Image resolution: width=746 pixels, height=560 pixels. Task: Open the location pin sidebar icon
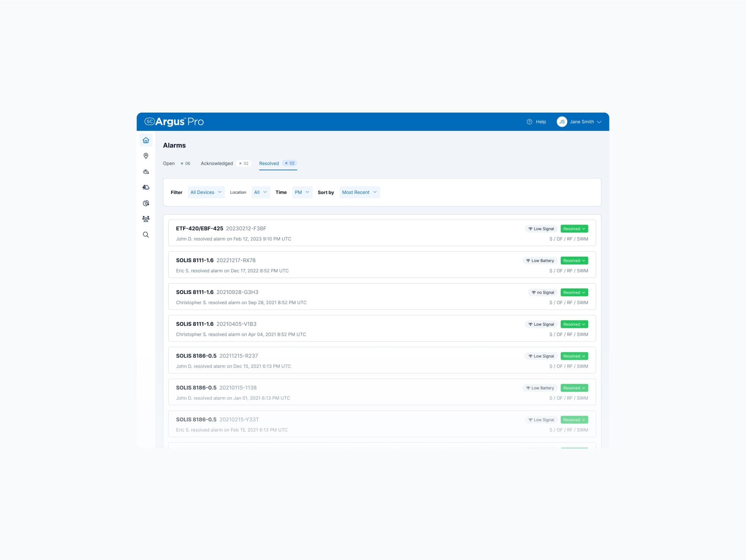(x=146, y=156)
